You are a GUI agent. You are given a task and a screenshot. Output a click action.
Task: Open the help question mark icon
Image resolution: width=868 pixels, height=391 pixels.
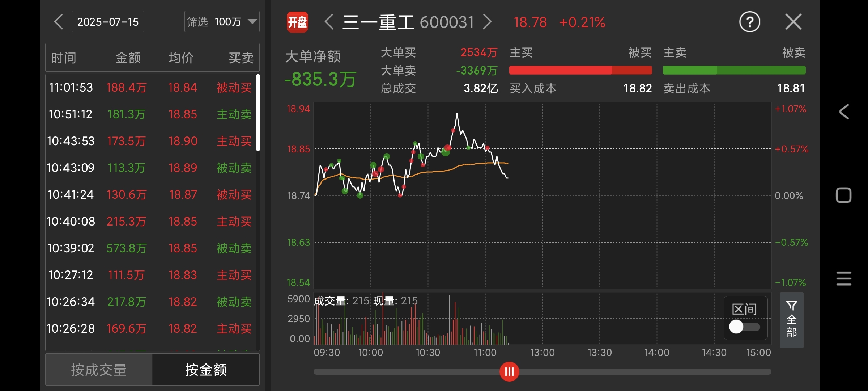749,22
